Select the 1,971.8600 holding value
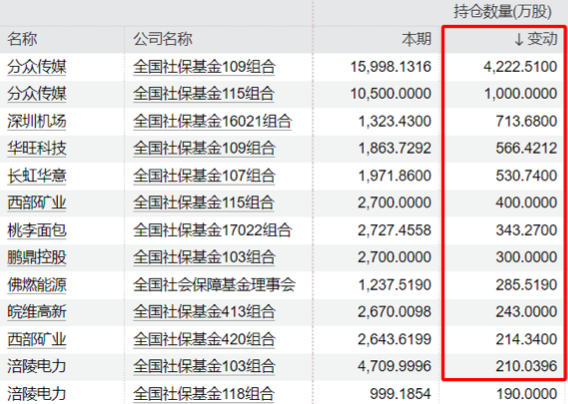The width and height of the screenshot is (568, 404). click(395, 176)
